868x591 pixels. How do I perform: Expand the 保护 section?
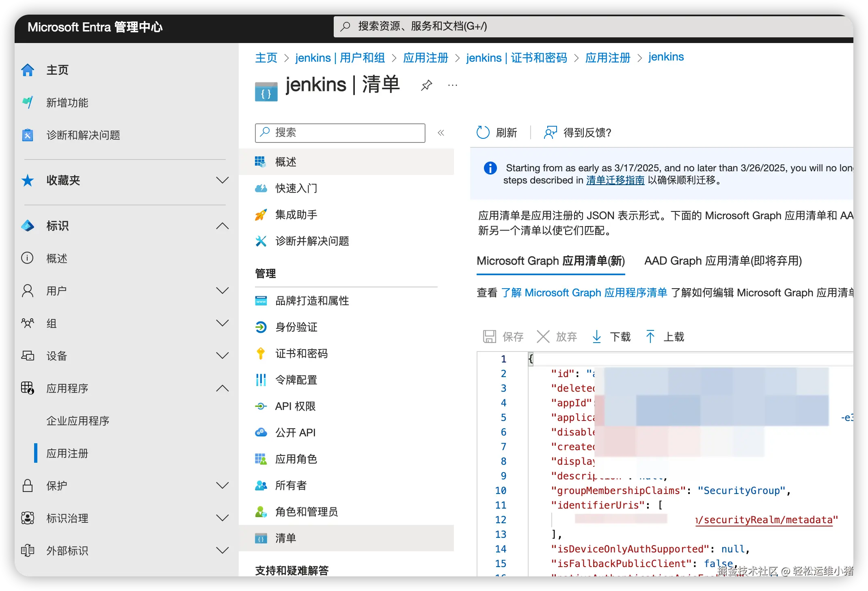[222, 485]
